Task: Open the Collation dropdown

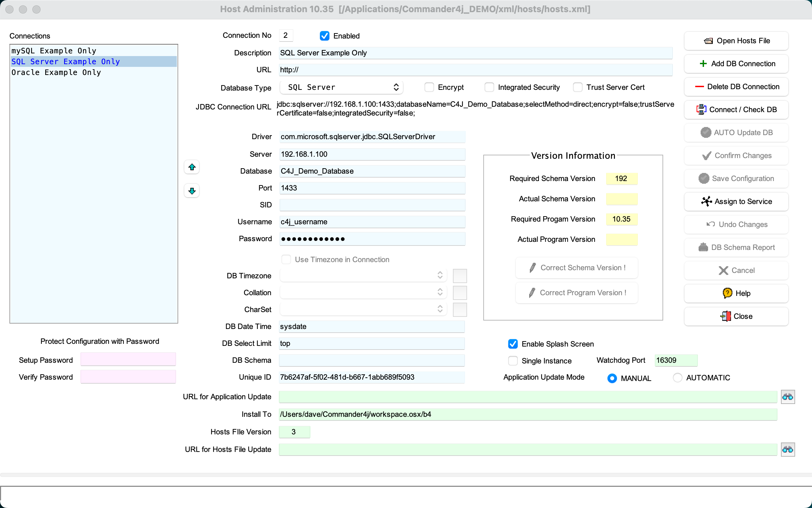Action: [x=363, y=293]
